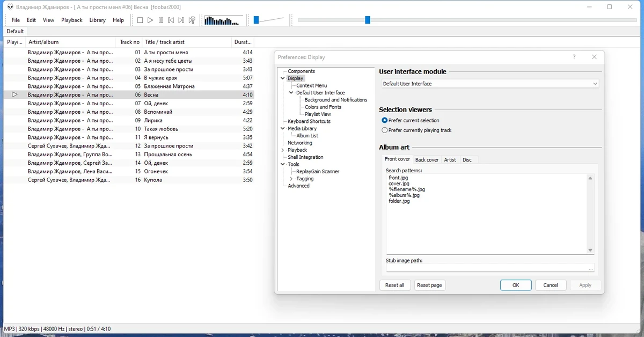Click the Apply button
The image size is (644, 337).
point(586,285)
